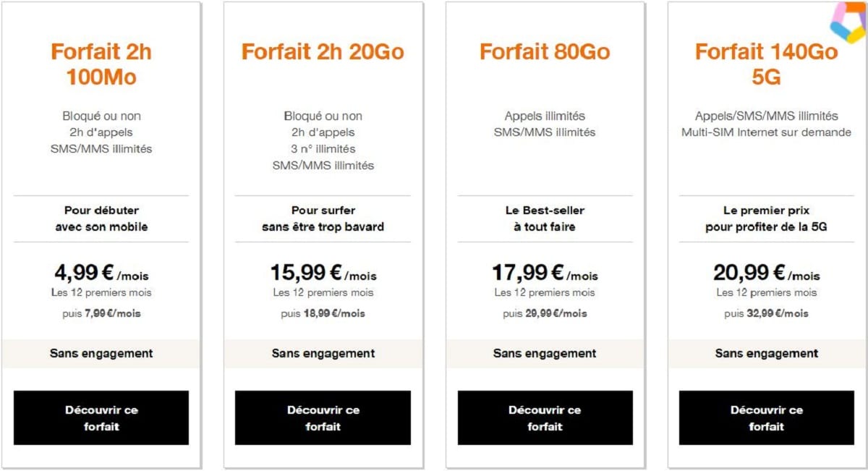The image size is (868, 471).
Task: Click the 'Sans engagement' banner on the 80Go card
Action: coord(545,353)
